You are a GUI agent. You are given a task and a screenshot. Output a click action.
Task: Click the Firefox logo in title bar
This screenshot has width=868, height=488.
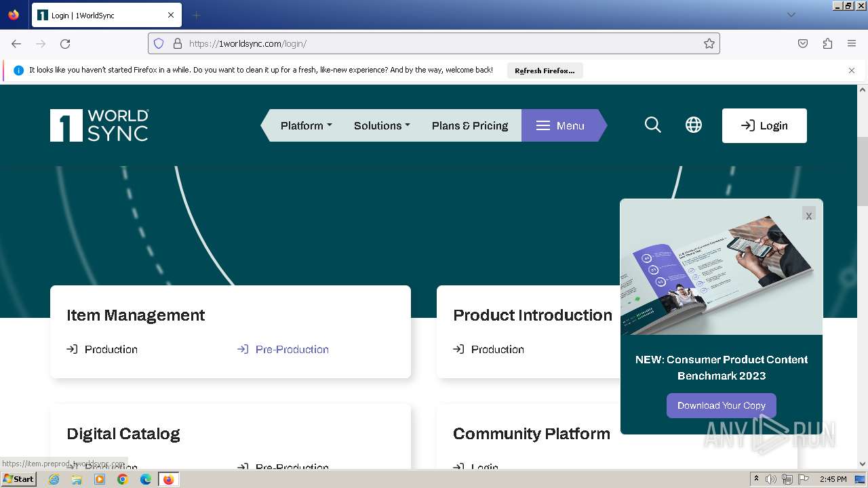(x=14, y=15)
